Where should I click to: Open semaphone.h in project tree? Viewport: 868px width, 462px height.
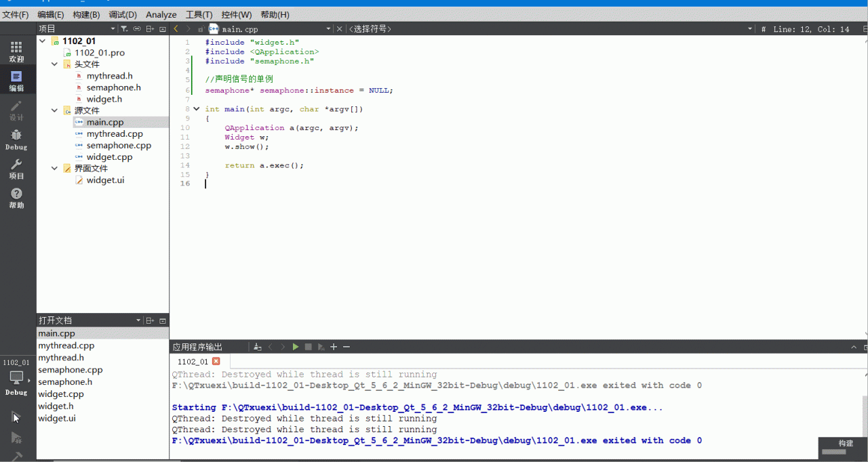tap(113, 87)
